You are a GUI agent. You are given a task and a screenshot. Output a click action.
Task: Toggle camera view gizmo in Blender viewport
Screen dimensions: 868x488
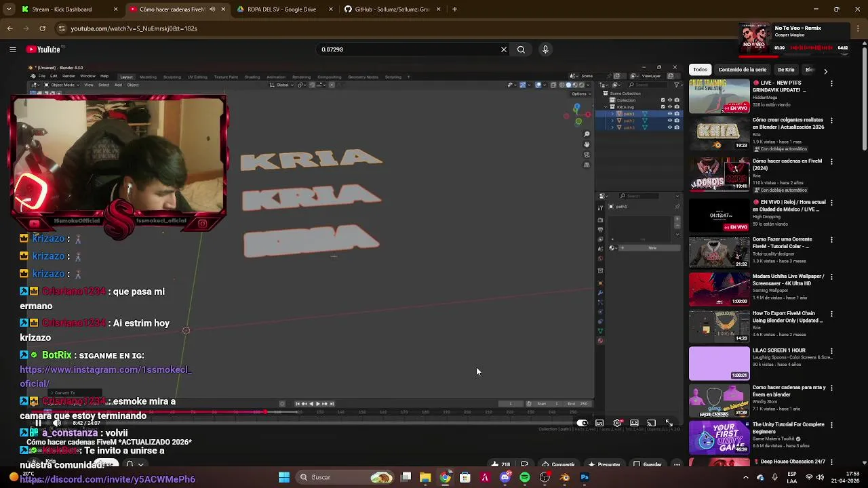tap(587, 155)
